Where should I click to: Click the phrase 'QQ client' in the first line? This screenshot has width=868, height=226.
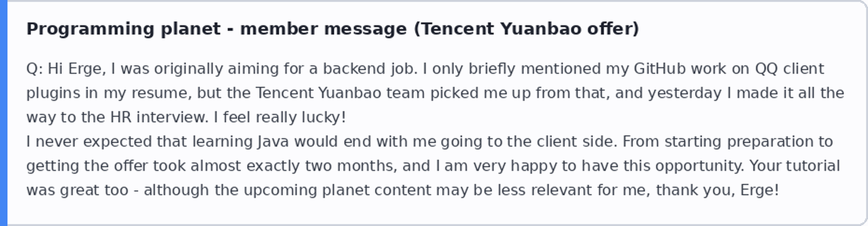790,69
